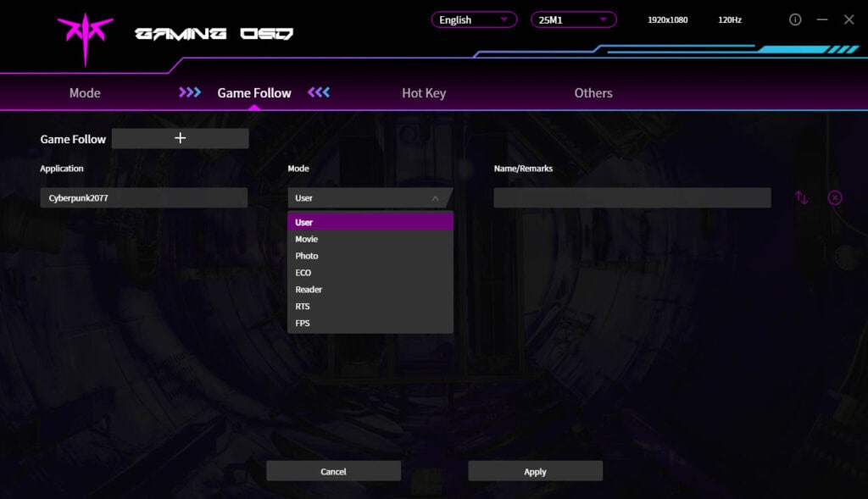Click the Mode column header label
The width and height of the screenshot is (868, 499).
pyautogui.click(x=298, y=169)
